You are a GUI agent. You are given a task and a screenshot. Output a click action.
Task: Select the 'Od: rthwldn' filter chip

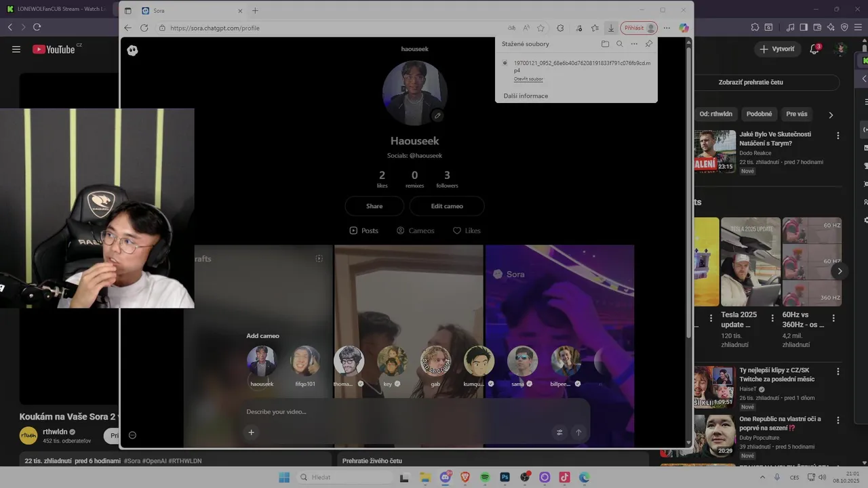pos(715,114)
